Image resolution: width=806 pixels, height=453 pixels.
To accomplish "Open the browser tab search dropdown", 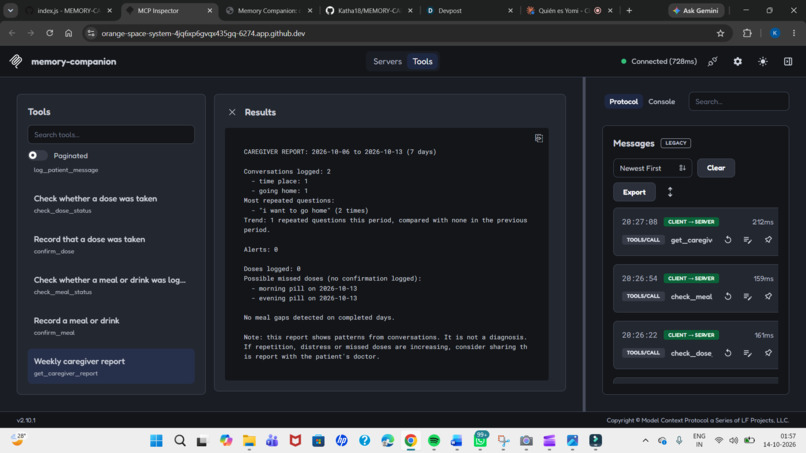I will tap(10, 10).
